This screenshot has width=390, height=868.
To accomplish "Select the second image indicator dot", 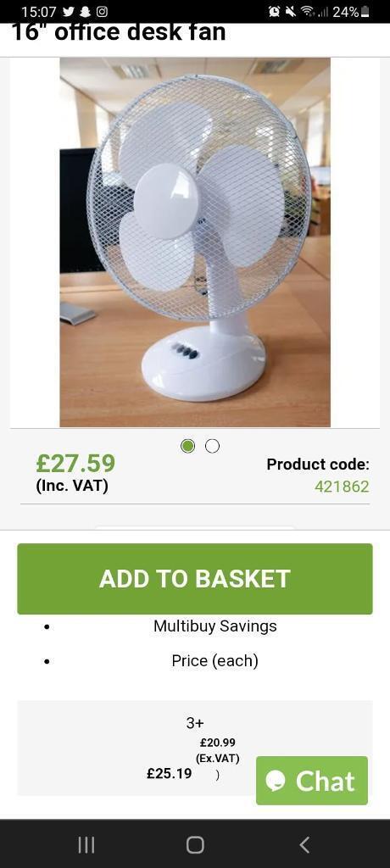I will point(212,446).
